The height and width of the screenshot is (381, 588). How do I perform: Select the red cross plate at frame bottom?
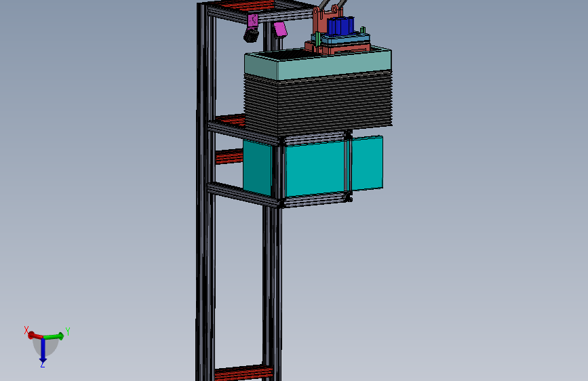243,372
